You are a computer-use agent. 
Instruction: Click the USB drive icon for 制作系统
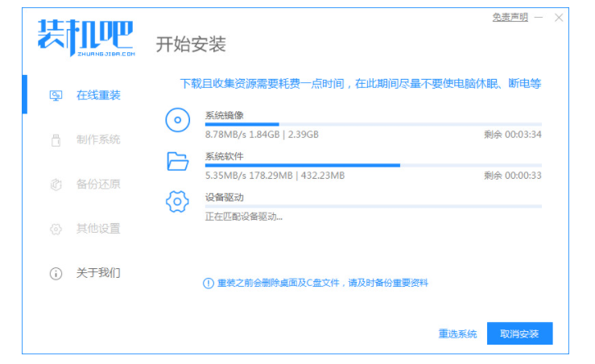coord(56,140)
